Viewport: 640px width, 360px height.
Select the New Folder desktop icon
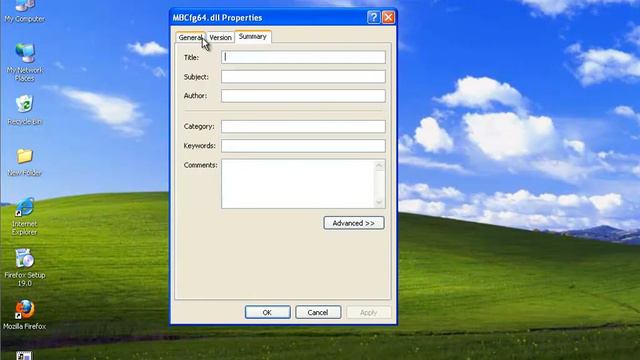coord(24,162)
